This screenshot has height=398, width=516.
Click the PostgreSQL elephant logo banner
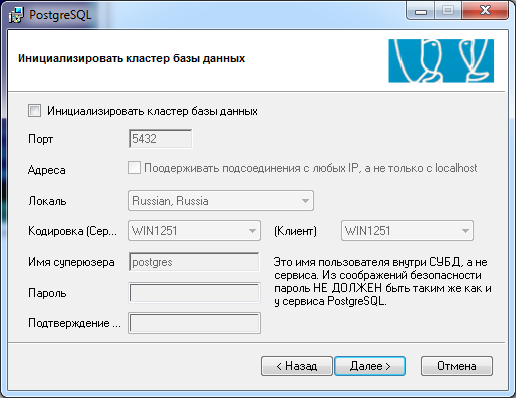pyautogui.click(x=441, y=61)
